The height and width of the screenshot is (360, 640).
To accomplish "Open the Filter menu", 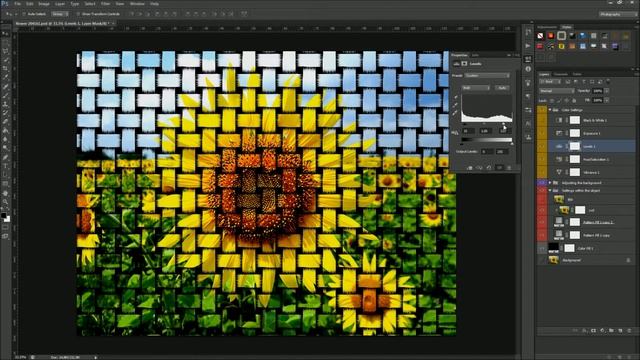I will coord(105,4).
